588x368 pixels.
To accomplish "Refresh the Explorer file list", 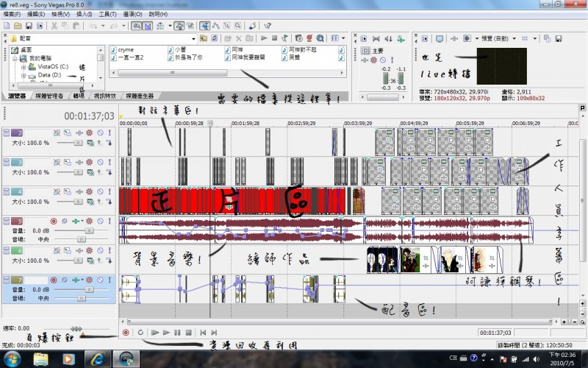I will point(214,38).
